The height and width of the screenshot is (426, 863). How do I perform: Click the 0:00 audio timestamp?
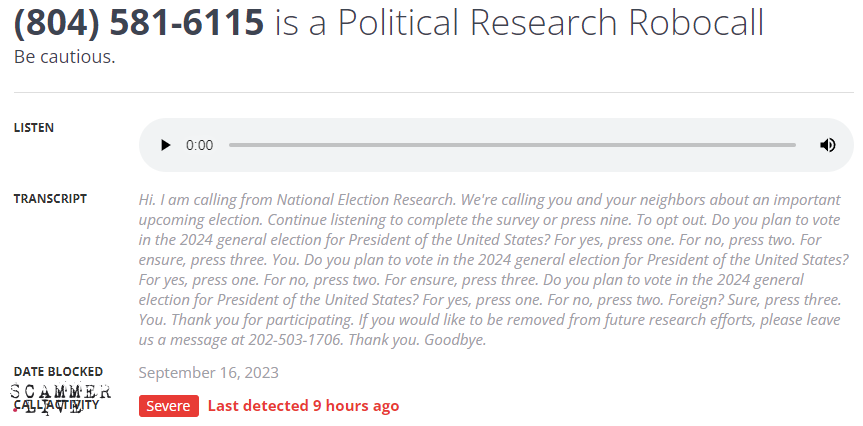(x=199, y=145)
